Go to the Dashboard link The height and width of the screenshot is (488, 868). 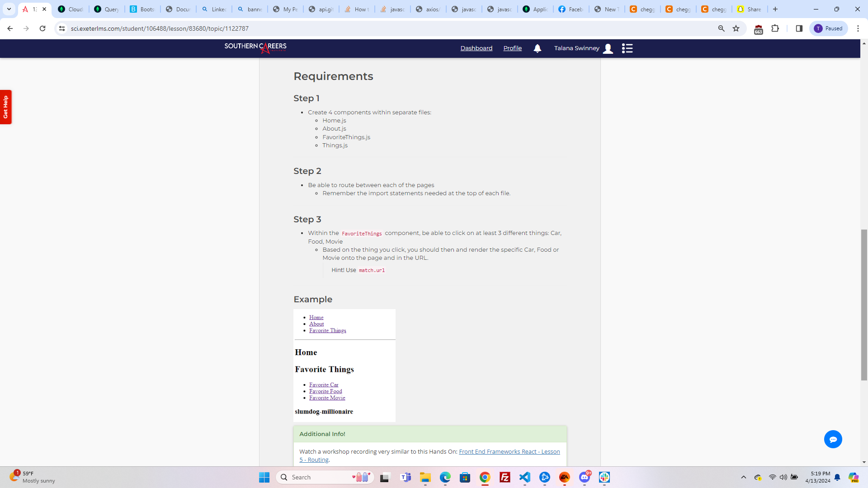[x=476, y=48]
